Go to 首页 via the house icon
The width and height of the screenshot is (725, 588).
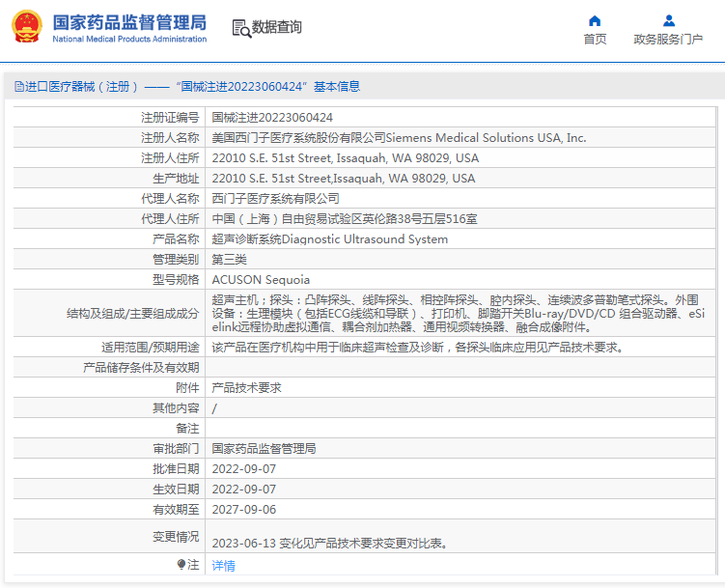tap(595, 21)
